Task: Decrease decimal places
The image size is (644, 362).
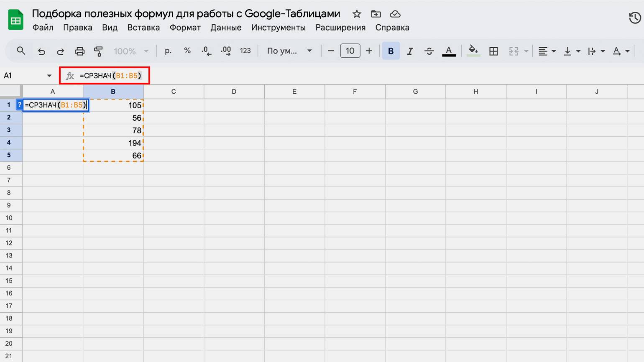Action: click(206, 51)
